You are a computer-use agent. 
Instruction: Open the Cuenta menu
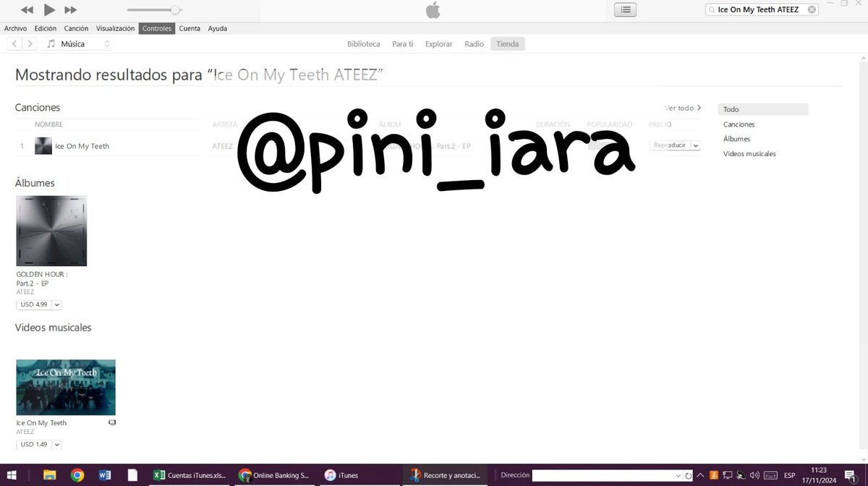(190, 29)
